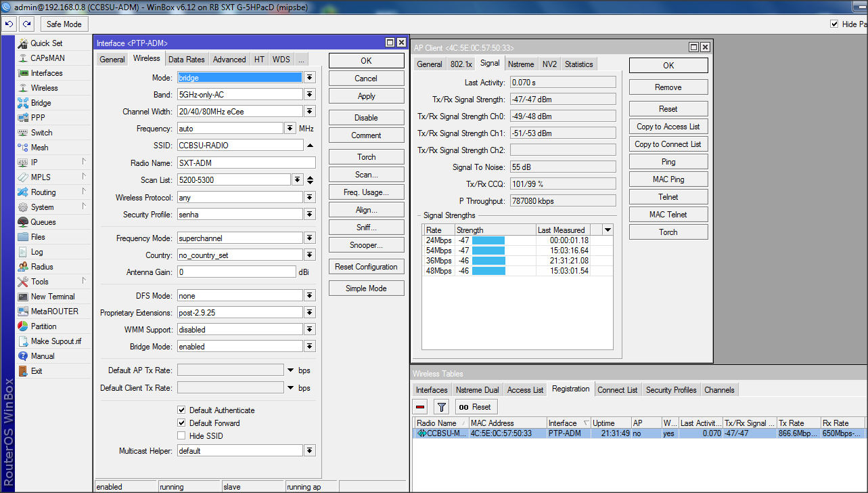The width and height of the screenshot is (868, 493).
Task: Enable the Hide SSID checkbox
Action: click(x=181, y=436)
